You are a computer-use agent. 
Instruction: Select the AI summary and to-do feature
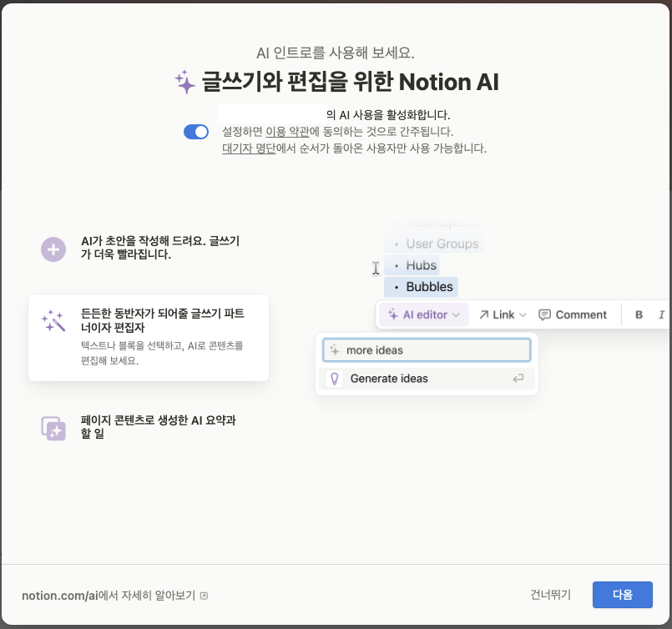(149, 427)
